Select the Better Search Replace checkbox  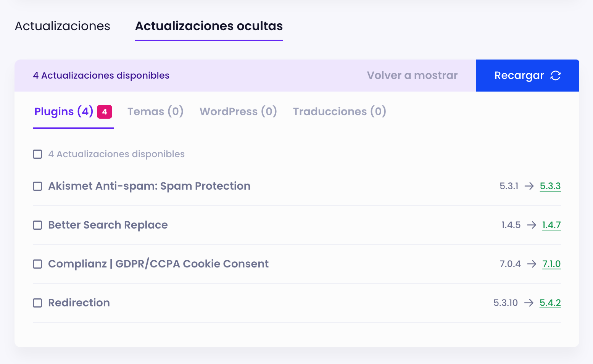(x=37, y=225)
